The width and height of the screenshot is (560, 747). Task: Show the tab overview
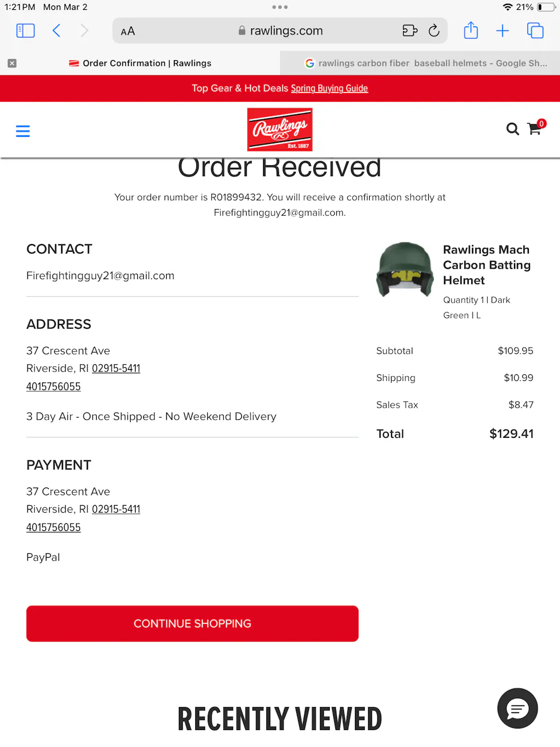(535, 31)
